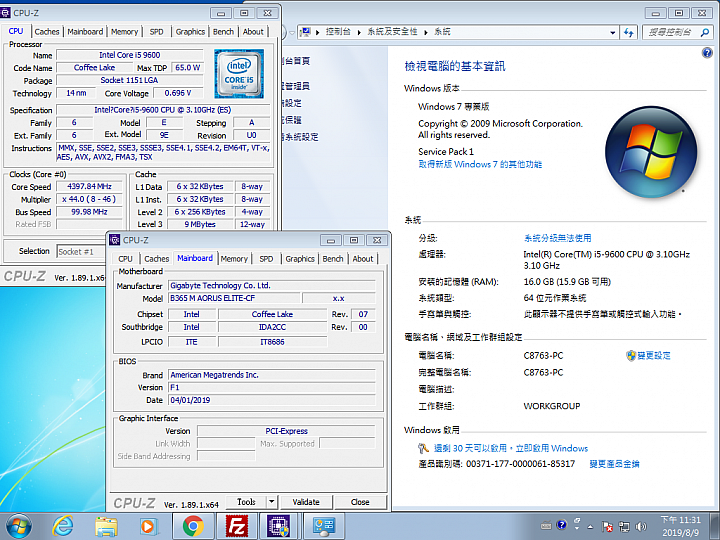Open Action Center flag tray icon

(x=607, y=526)
